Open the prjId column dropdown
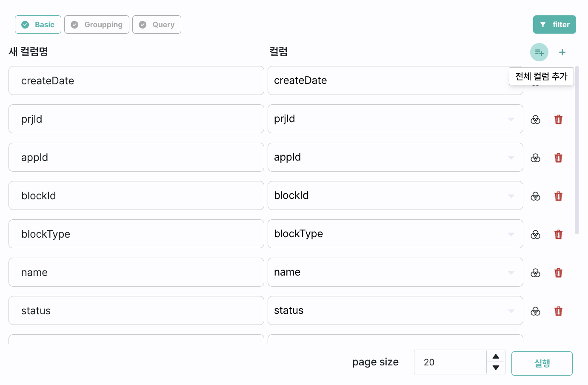Screen dimensions: 588x385 pyautogui.click(x=395, y=119)
